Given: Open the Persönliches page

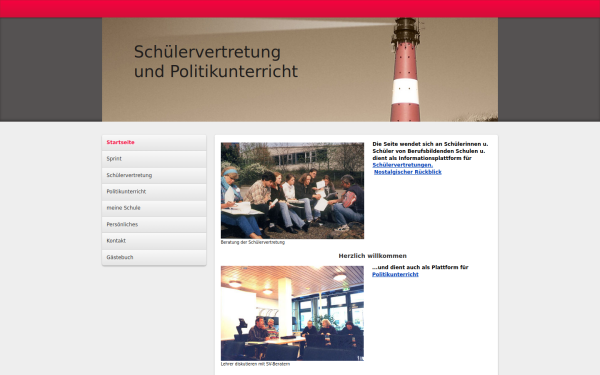Looking at the screenshot, I should [x=154, y=225].
